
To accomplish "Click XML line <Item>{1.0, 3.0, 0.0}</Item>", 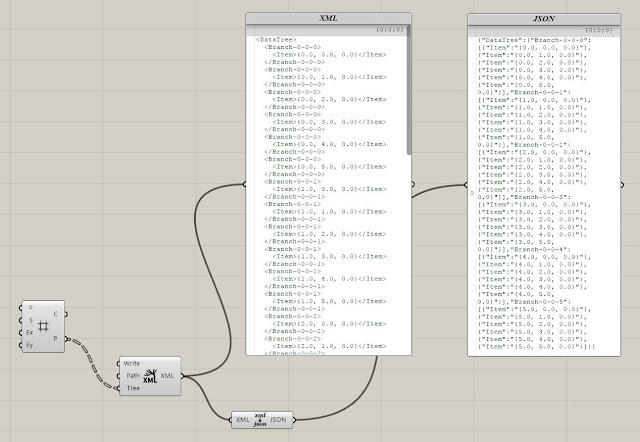I will point(329,257).
